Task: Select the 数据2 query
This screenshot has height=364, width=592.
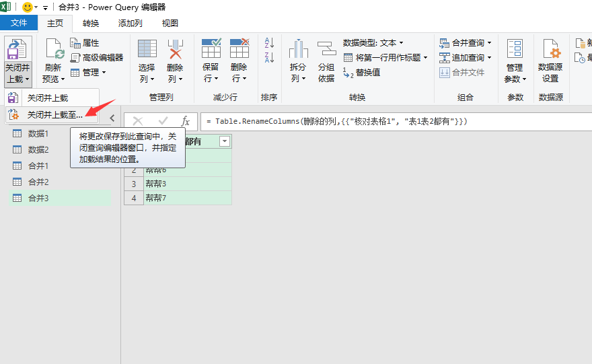Action: pos(60,150)
